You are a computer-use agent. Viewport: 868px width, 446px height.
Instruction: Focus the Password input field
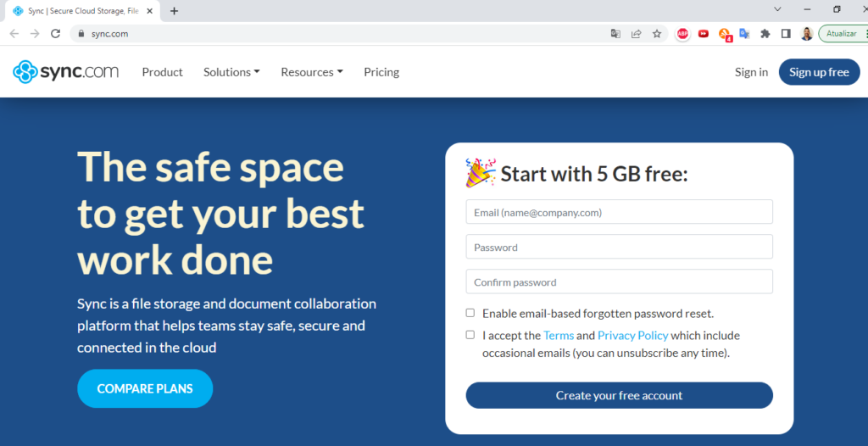pyautogui.click(x=620, y=247)
